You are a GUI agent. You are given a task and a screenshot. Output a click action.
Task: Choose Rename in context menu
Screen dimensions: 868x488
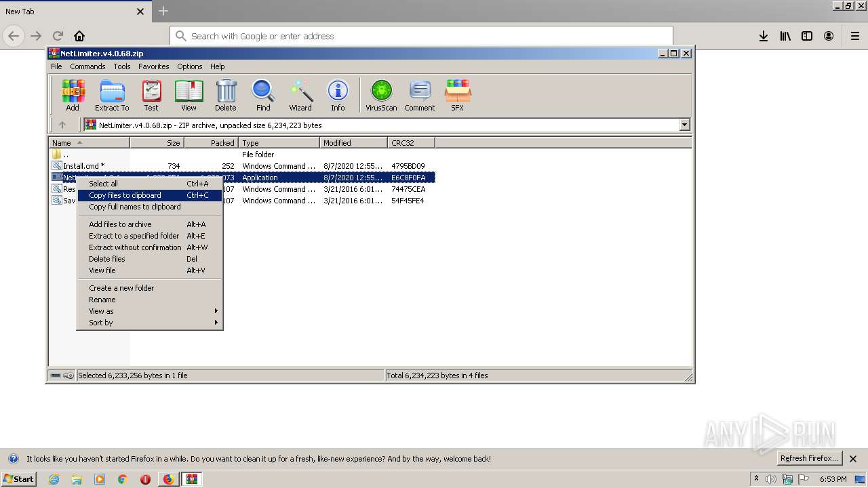click(150, 300)
